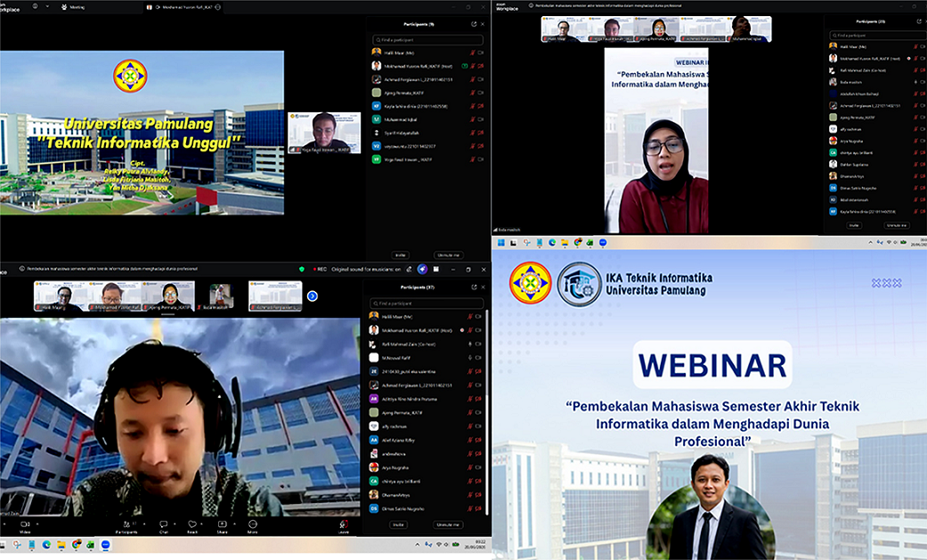Toggle Muhammad Iqbal's mic icon in top-left list
Image resolution: width=927 pixels, height=560 pixels.
(472, 119)
